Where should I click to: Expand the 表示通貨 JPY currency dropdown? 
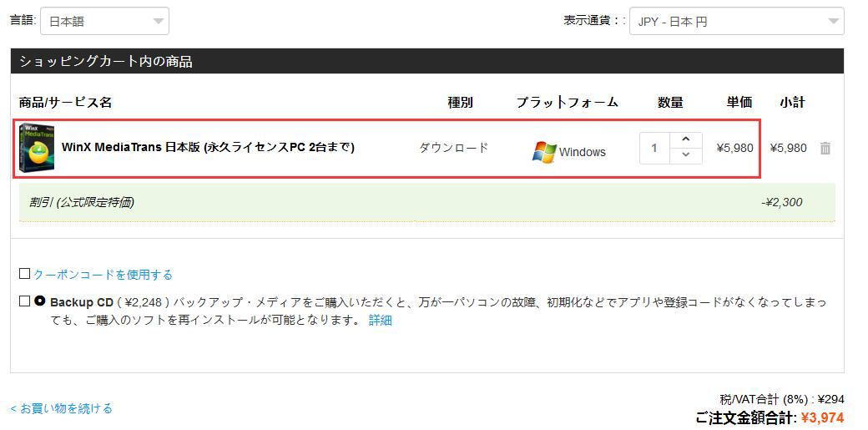click(x=735, y=22)
